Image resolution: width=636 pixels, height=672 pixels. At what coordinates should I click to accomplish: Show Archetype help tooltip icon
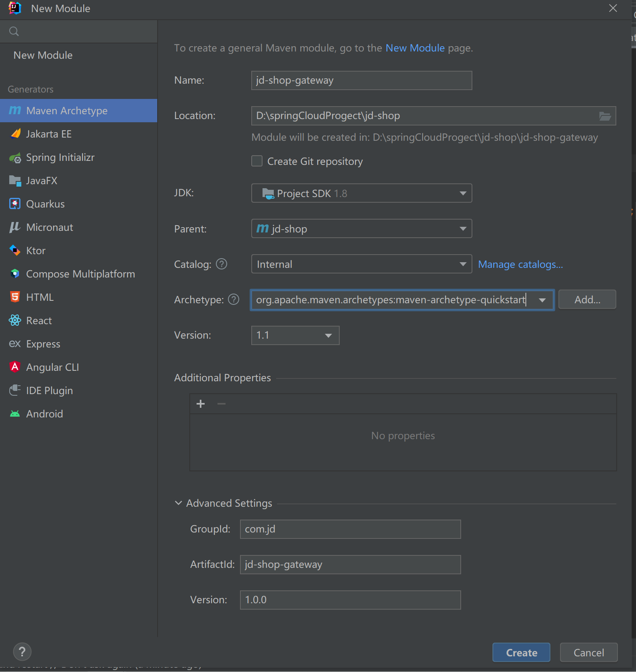pos(234,299)
